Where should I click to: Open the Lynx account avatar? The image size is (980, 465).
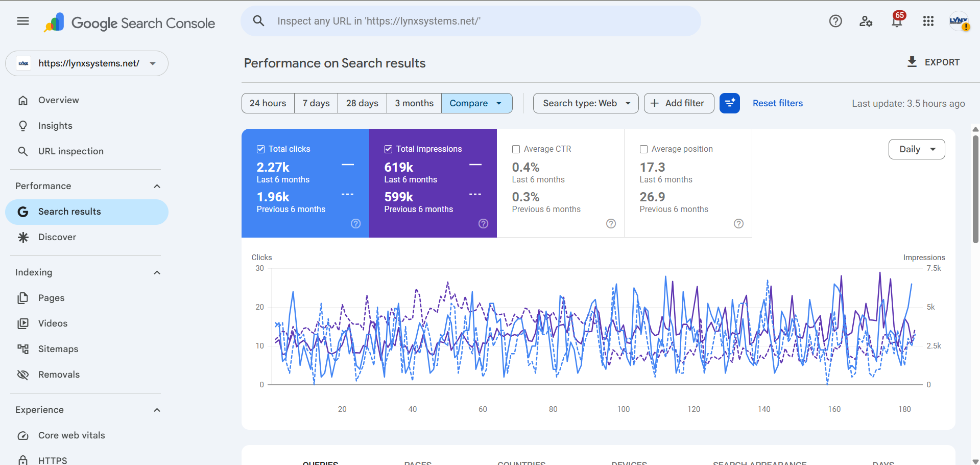click(x=959, y=21)
